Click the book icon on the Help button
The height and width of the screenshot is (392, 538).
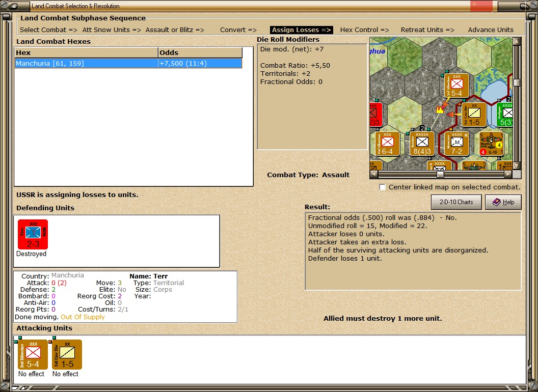coord(497,202)
